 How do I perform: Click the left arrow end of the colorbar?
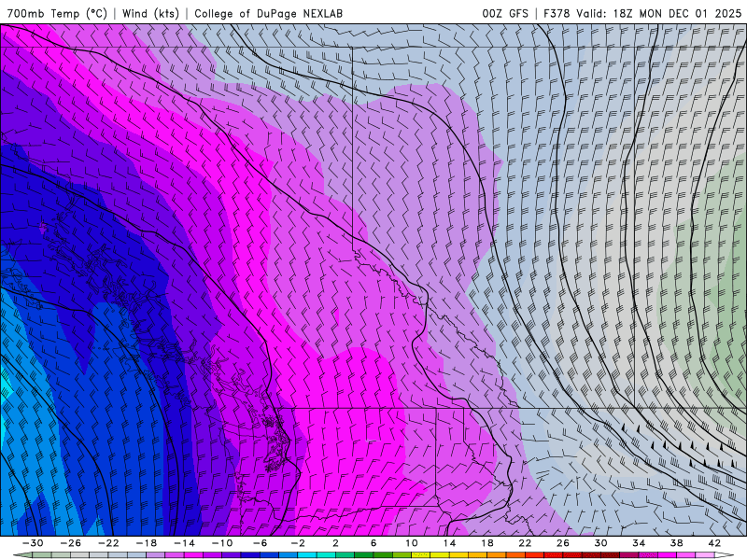click(x=22, y=555)
